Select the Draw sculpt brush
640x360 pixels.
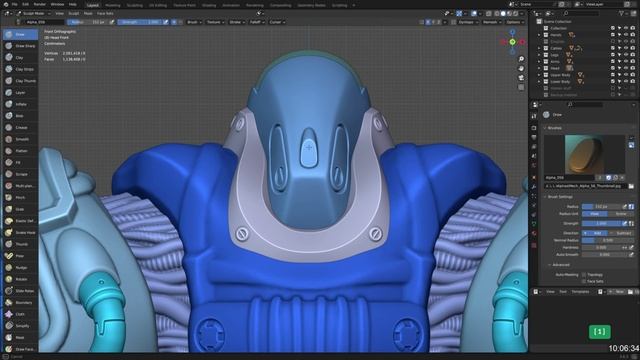pos(20,34)
